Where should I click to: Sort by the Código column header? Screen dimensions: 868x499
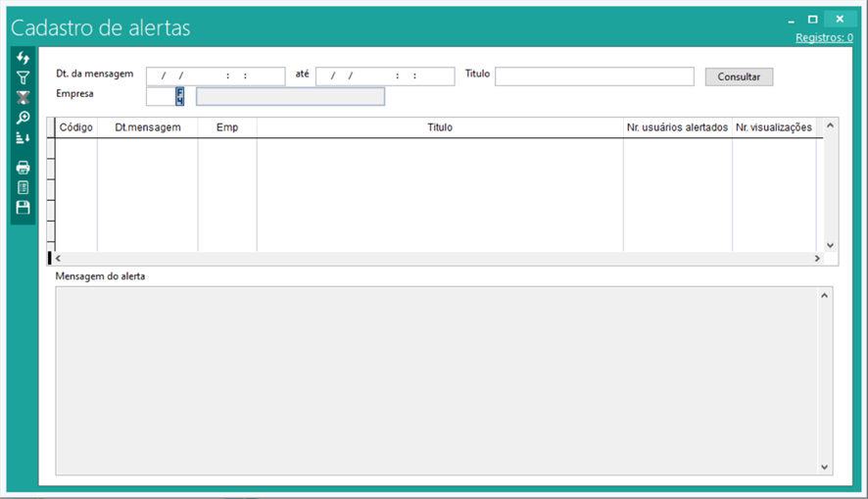pyautogui.click(x=75, y=127)
